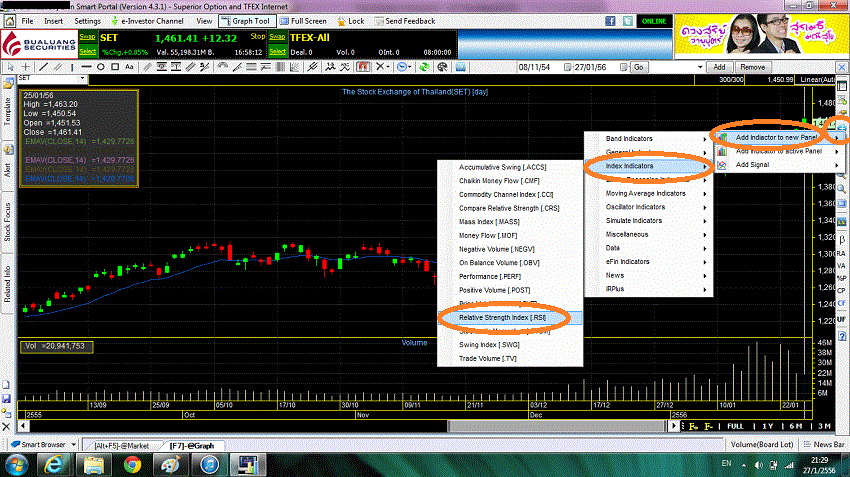
Task: Choose On Balance Volume [.OBV]
Action: pos(510,263)
